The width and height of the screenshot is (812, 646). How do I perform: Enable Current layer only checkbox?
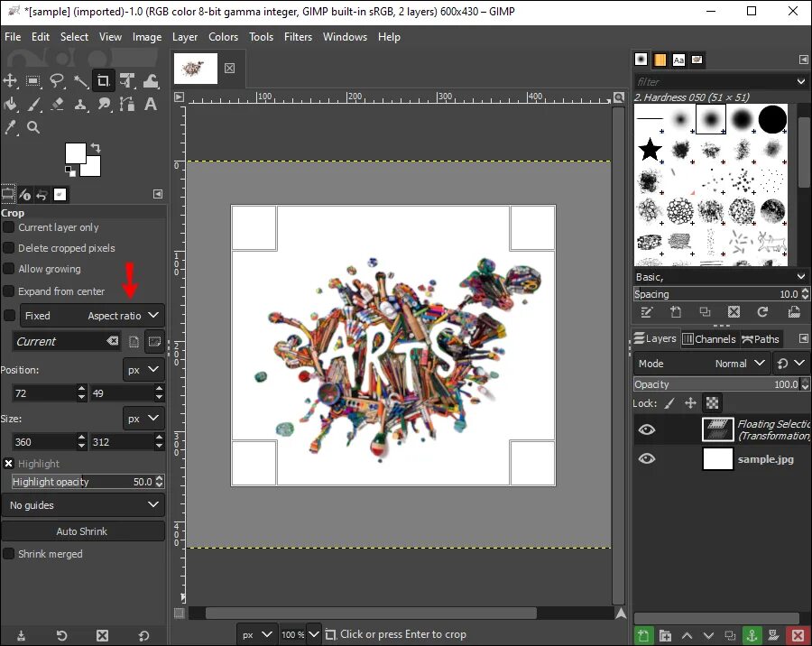coord(9,227)
